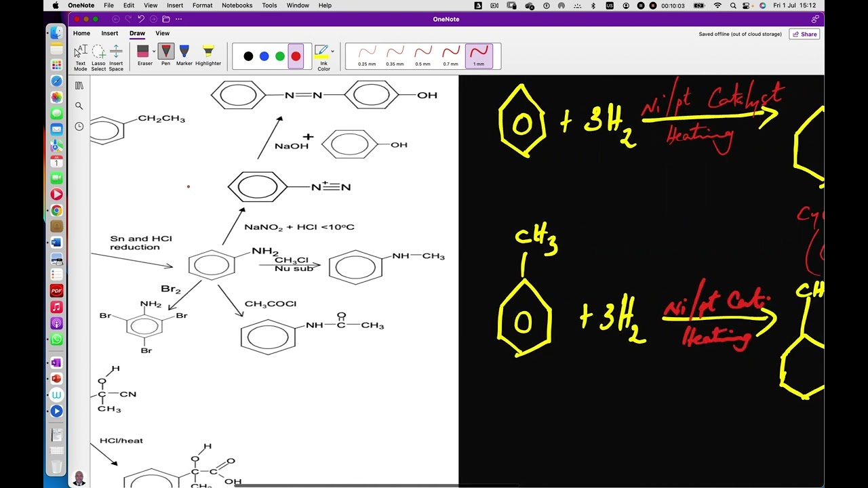Open the File menu
Screen dimensions: 868x488
pyautogui.click(x=108, y=5)
